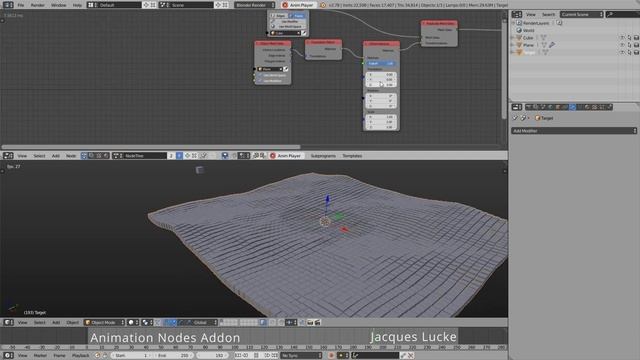This screenshot has height=360, width=640.
Task: Open the outliner editor type icon
Action: (x=516, y=14)
